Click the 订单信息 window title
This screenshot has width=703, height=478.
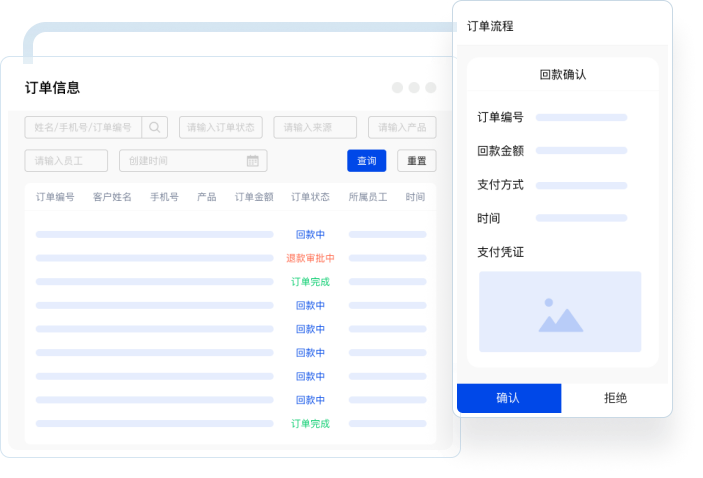click(52, 87)
